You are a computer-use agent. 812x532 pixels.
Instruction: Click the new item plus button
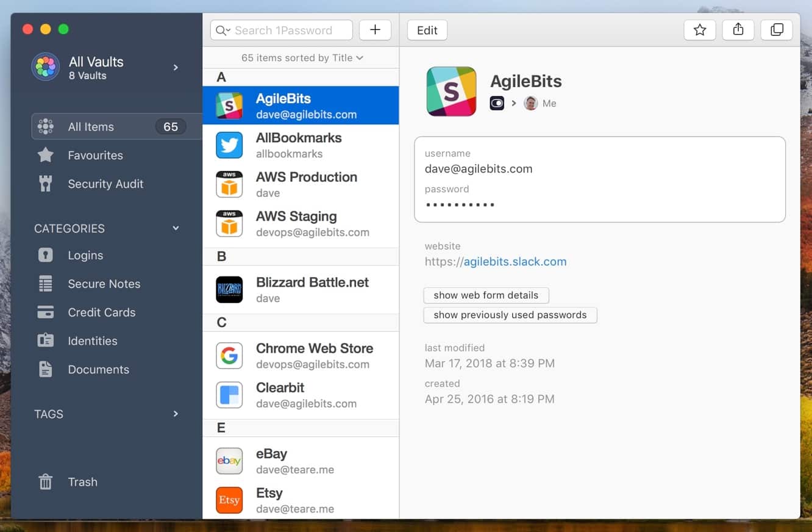click(375, 29)
